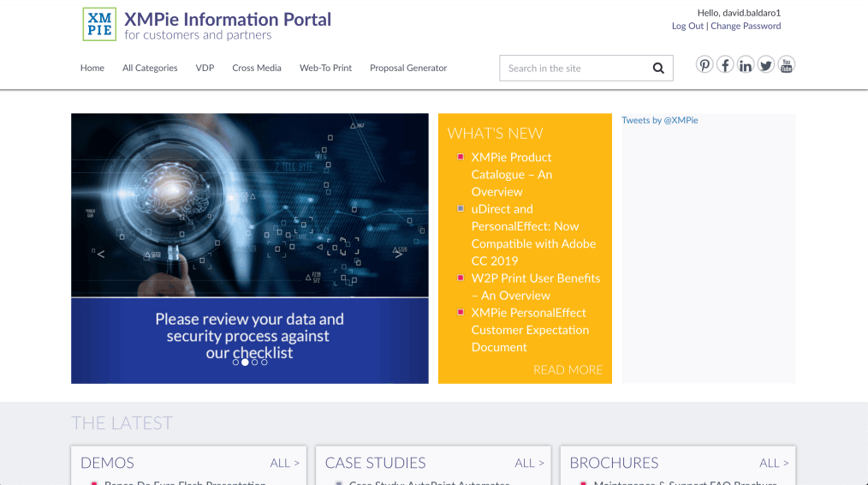This screenshot has height=485, width=868.
Task: Click the XMPie logo
Action: pos(99,24)
